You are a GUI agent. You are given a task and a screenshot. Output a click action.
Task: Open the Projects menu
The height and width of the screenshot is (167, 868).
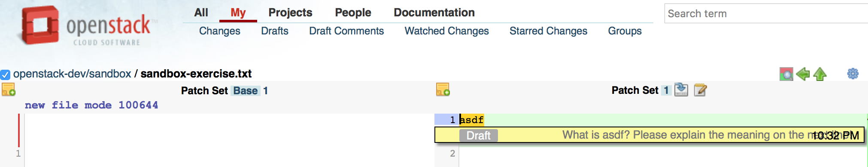tap(290, 12)
